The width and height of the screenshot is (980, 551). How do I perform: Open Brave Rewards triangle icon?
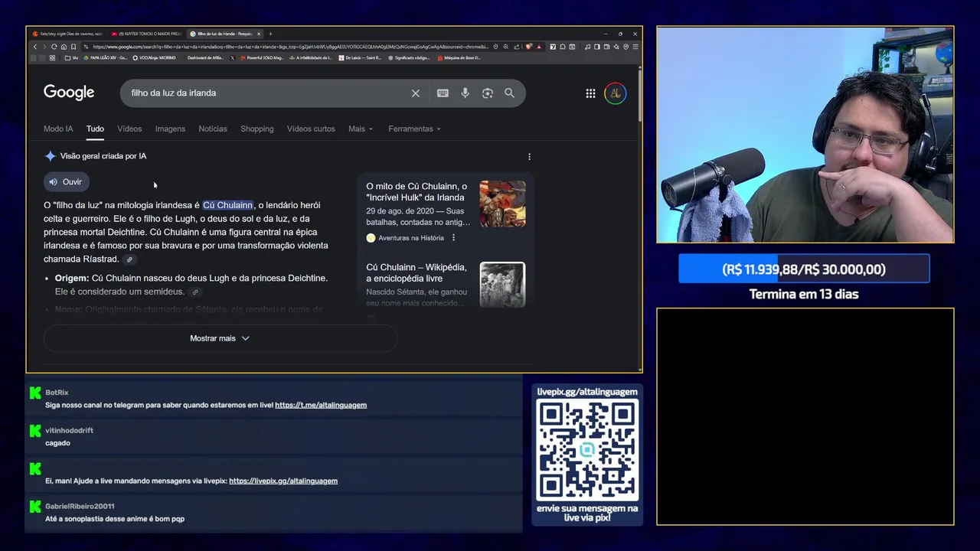pyautogui.click(x=539, y=47)
